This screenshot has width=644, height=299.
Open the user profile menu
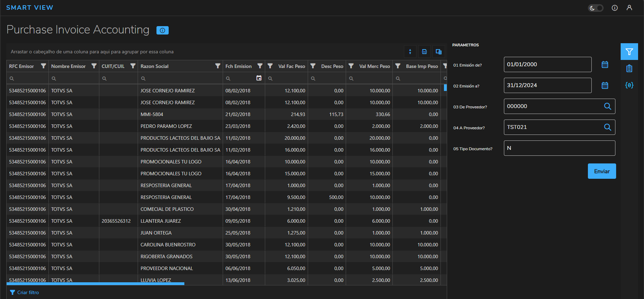[x=629, y=8]
